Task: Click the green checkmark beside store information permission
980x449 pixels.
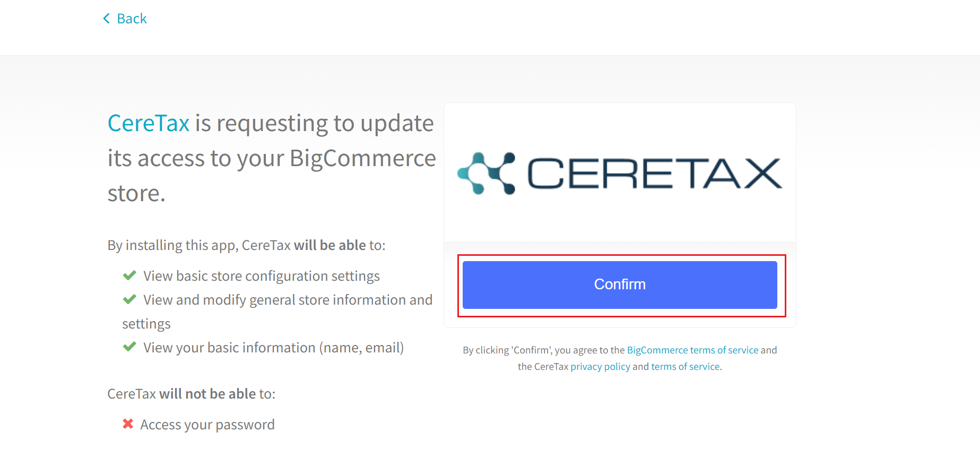Action: (x=129, y=299)
